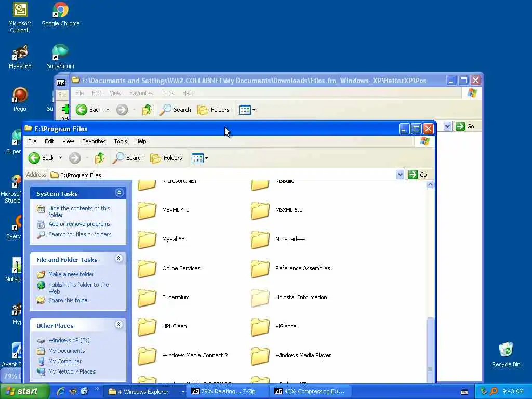Open the File menu in Program Files window
The height and width of the screenshot is (399, 532).
pos(32,141)
